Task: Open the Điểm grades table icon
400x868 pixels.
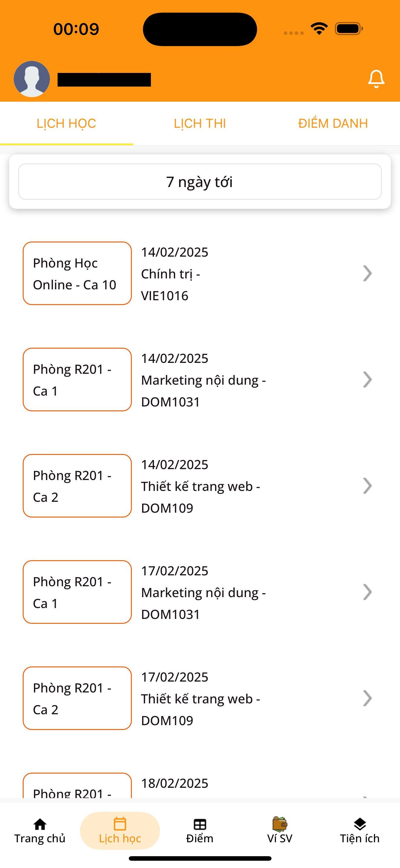Action: (x=200, y=824)
